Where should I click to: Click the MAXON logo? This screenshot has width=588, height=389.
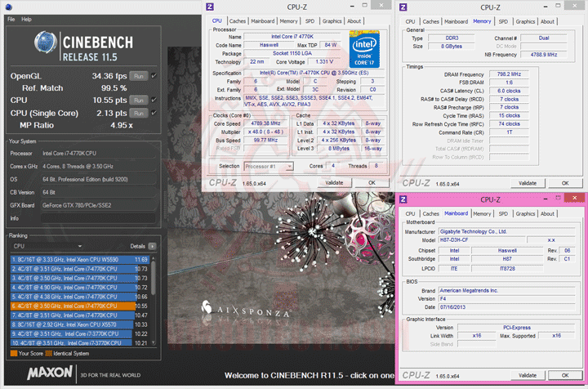coord(50,373)
